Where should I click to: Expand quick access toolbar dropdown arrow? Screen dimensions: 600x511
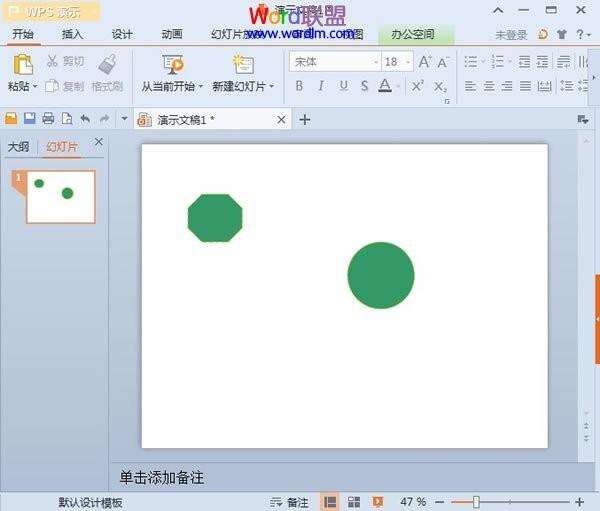pos(124,119)
